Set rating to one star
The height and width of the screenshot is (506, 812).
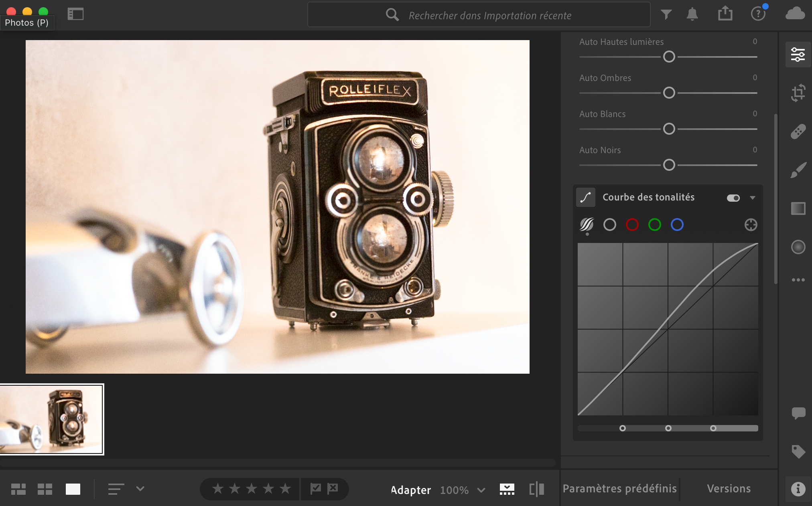click(218, 488)
